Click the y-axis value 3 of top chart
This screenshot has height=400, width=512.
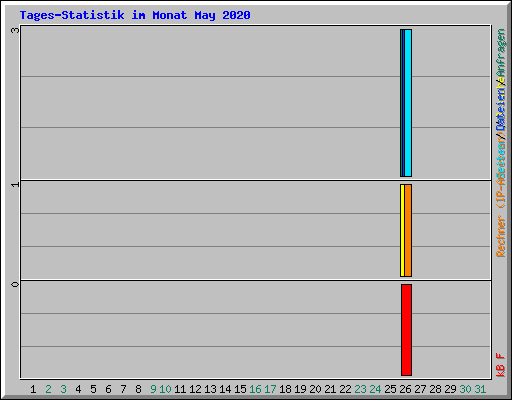[x=15, y=30]
